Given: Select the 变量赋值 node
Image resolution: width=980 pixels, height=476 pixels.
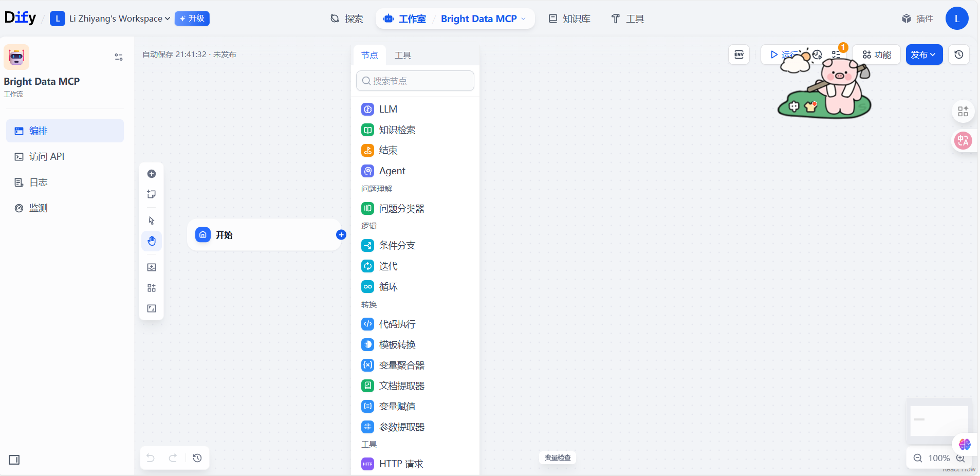Looking at the screenshot, I should coord(415,407).
